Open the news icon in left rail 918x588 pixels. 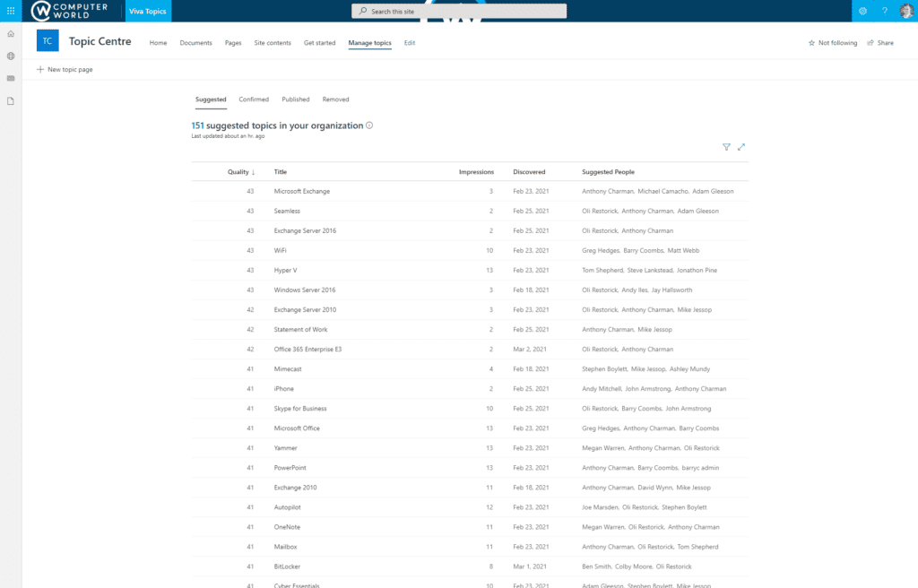click(11, 79)
